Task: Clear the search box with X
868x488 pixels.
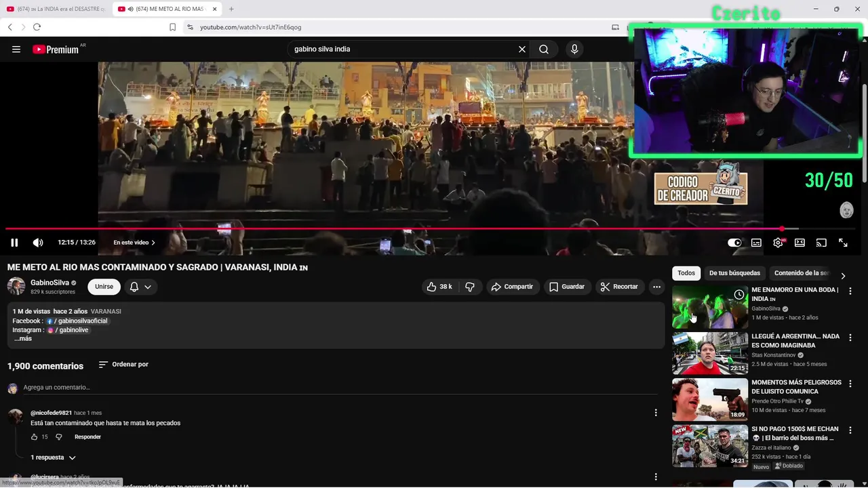Action: coord(522,49)
